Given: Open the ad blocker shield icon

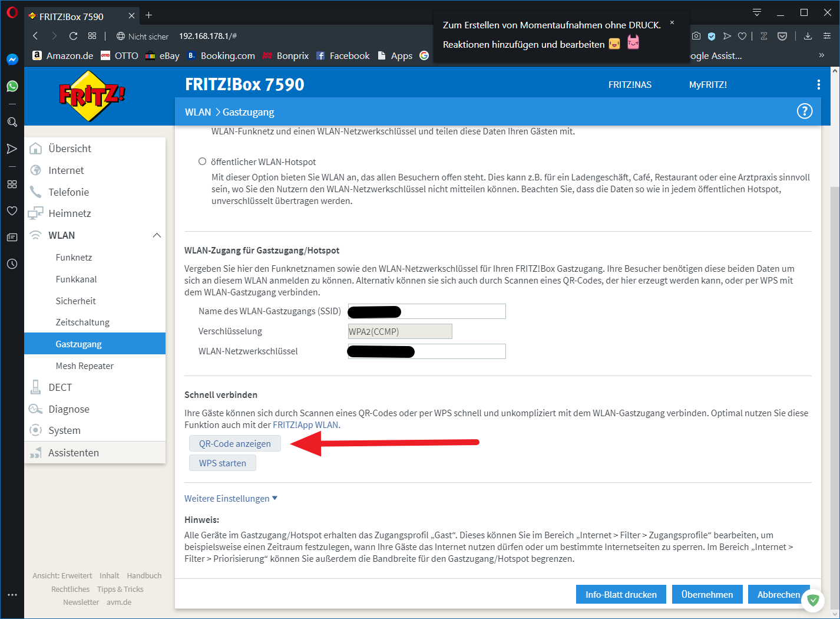Looking at the screenshot, I should pyautogui.click(x=712, y=36).
